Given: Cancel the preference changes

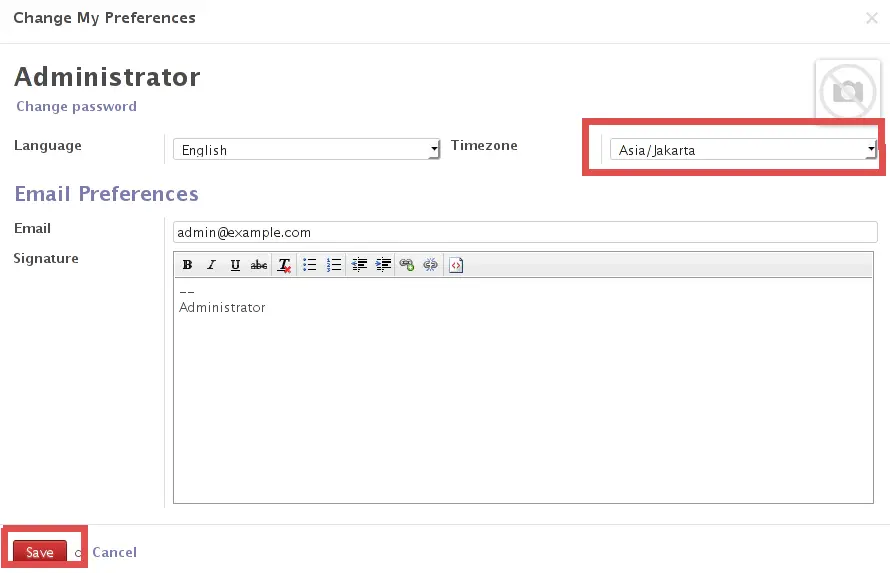Looking at the screenshot, I should (115, 552).
